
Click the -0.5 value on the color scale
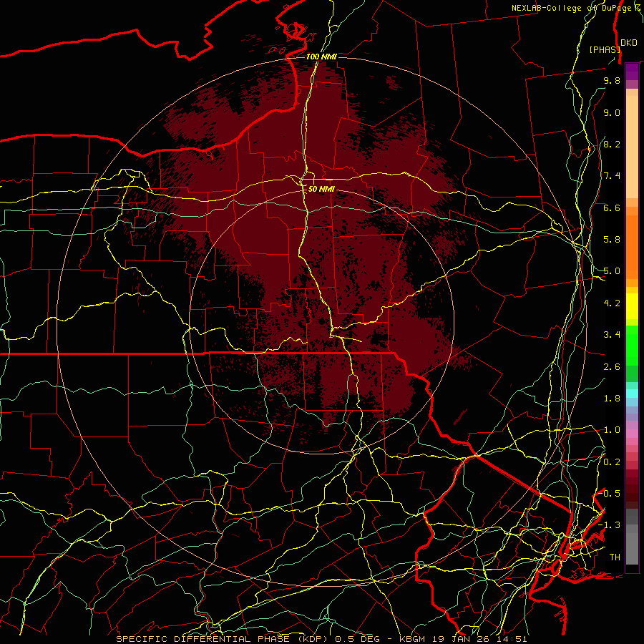tap(610, 494)
